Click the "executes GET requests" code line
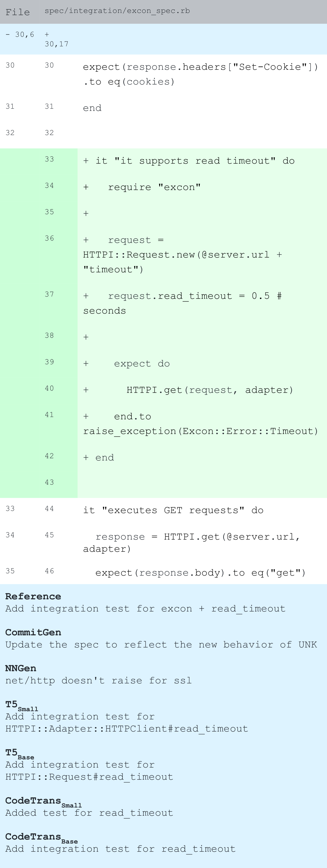The image size is (327, 868). (x=173, y=510)
